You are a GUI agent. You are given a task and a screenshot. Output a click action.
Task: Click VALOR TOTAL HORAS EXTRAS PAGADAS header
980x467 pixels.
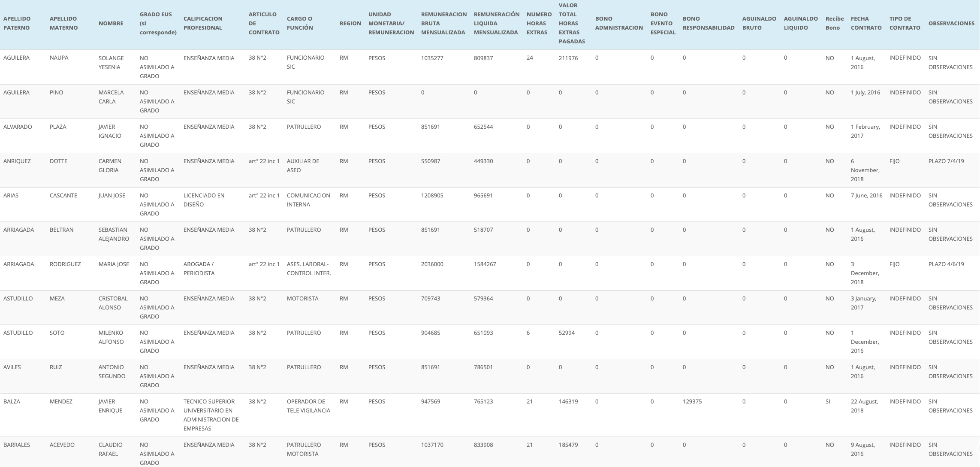point(572,23)
